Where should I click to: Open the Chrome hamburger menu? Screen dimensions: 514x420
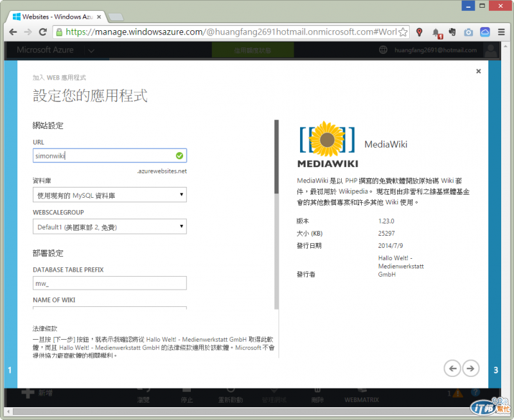[x=501, y=32]
